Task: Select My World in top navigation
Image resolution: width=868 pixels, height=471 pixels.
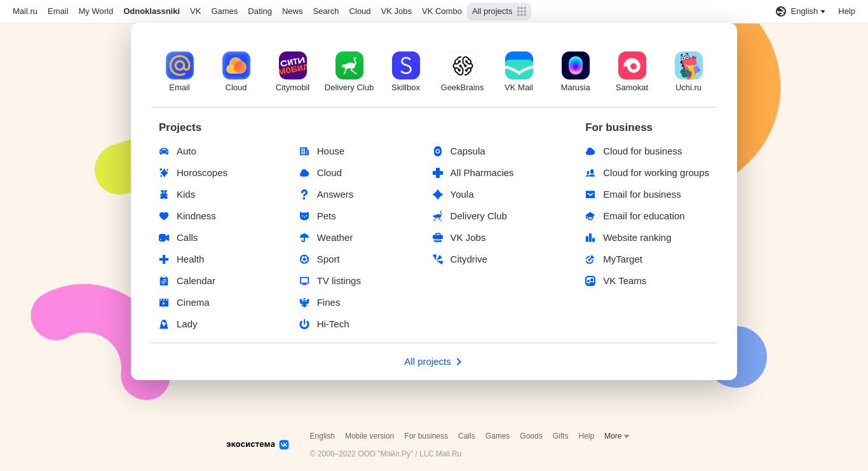Action: 96,11
